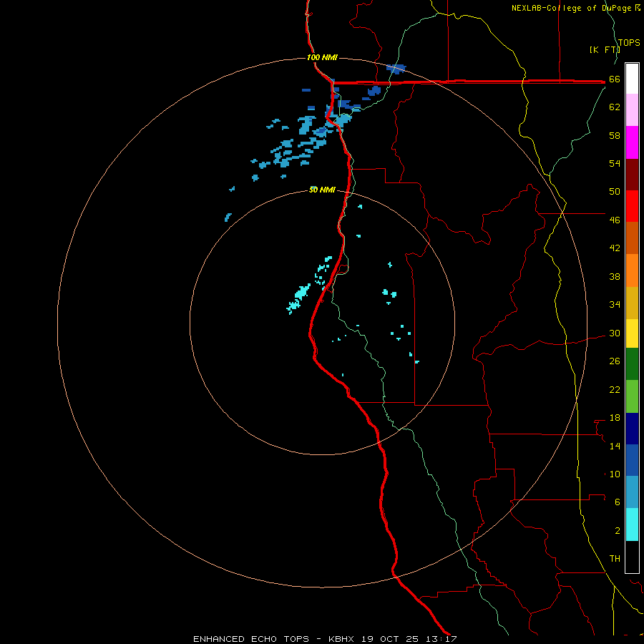The width and height of the screenshot is (644, 644).
Task: Click the cyan legend swatch
Action: (632, 525)
